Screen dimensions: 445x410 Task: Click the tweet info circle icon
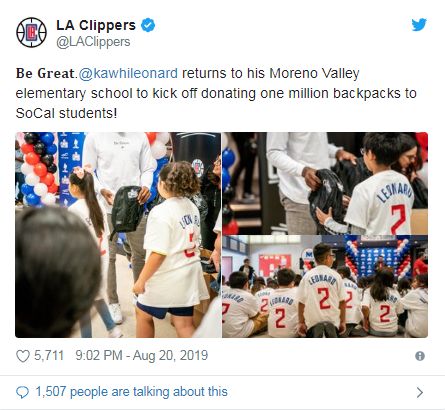(x=420, y=356)
